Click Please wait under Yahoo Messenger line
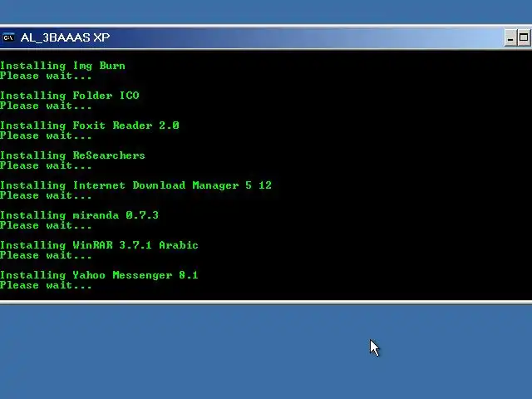Image resolution: width=532 pixels, height=399 pixels. [46, 285]
